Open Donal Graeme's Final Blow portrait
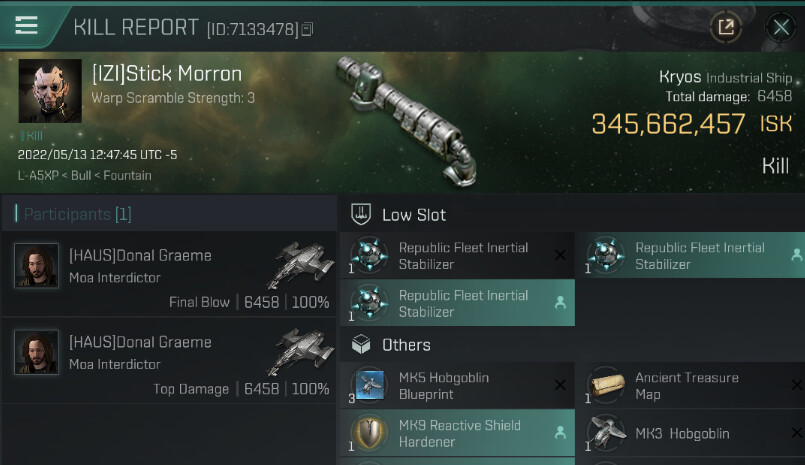The width and height of the screenshot is (805, 465). click(x=35, y=265)
